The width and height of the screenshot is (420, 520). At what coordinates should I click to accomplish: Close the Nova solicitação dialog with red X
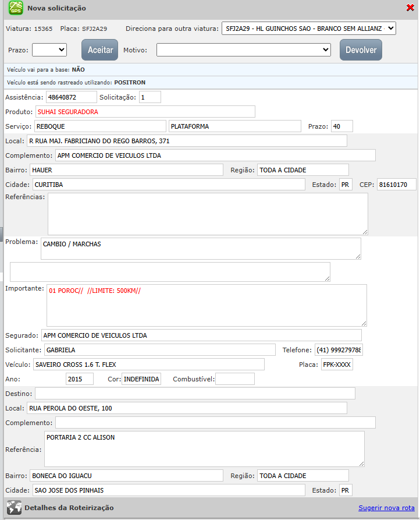410,8
